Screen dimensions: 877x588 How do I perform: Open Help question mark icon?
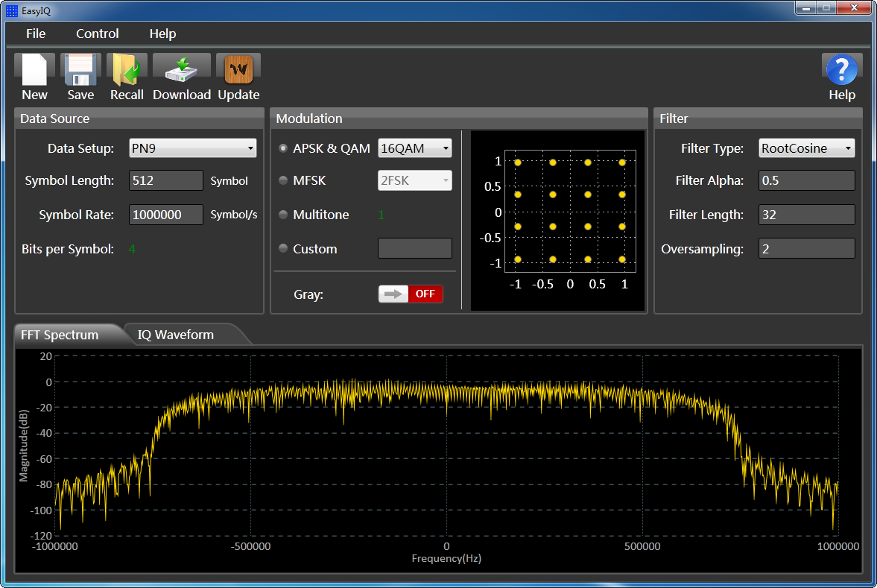click(x=842, y=70)
